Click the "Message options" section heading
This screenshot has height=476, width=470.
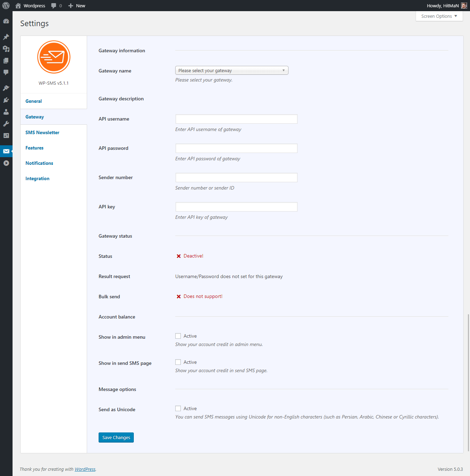117,389
